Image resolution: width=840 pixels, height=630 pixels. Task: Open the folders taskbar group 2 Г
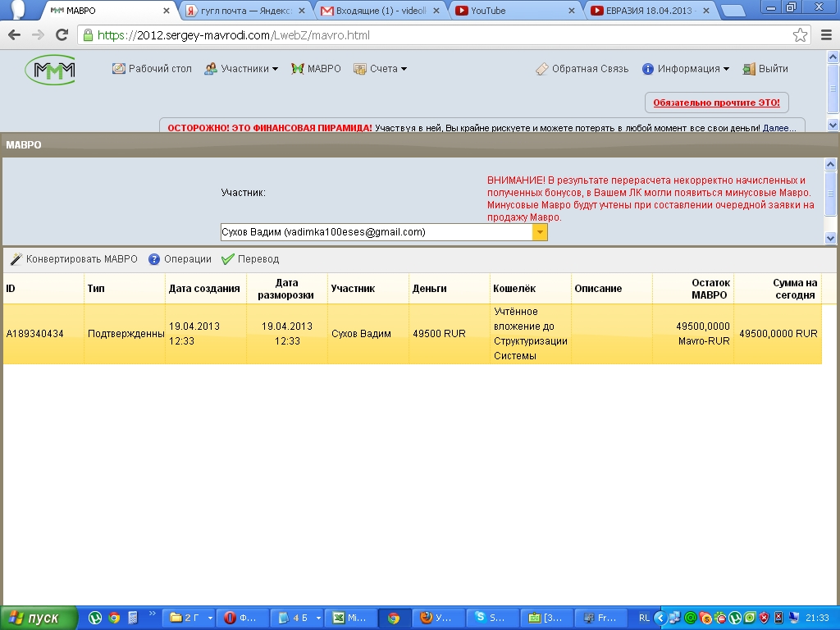(188, 619)
